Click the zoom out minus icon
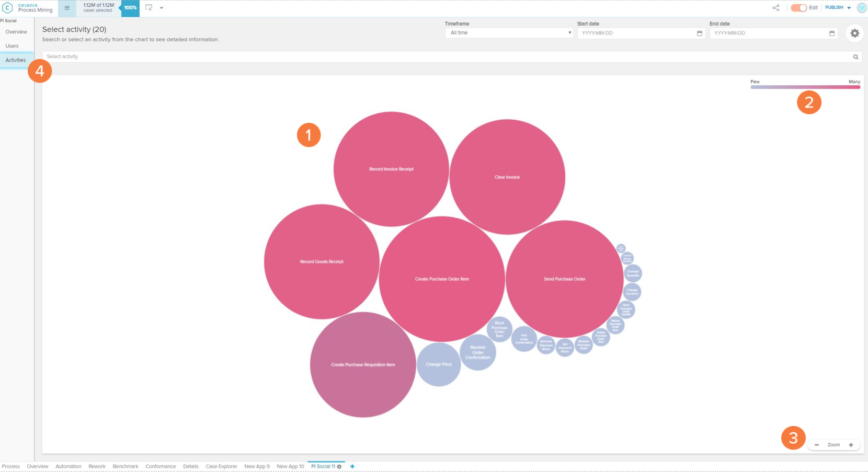This screenshot has width=868, height=472. (817, 445)
